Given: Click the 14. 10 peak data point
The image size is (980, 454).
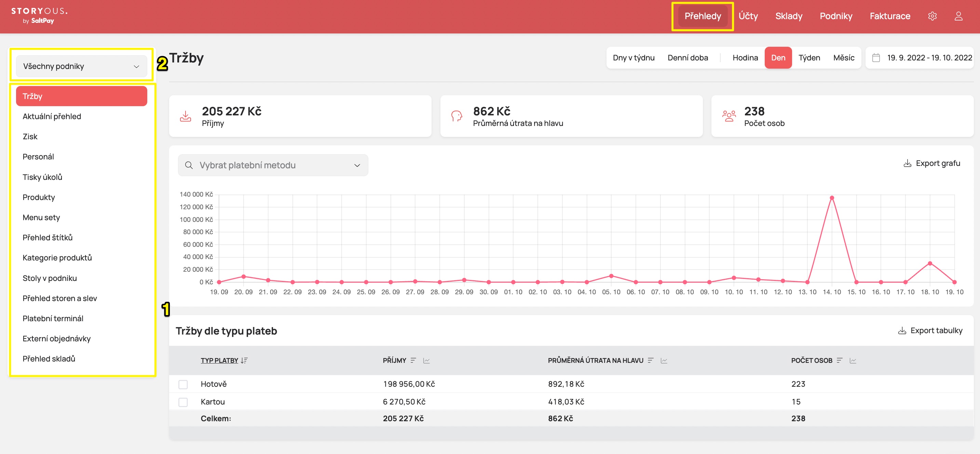Looking at the screenshot, I should pos(832,198).
